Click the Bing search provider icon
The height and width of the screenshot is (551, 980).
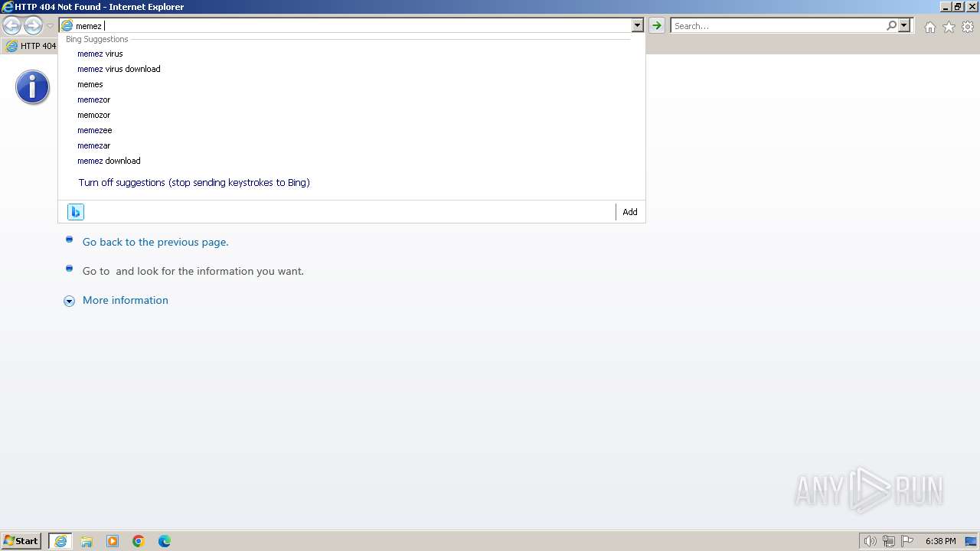click(76, 212)
